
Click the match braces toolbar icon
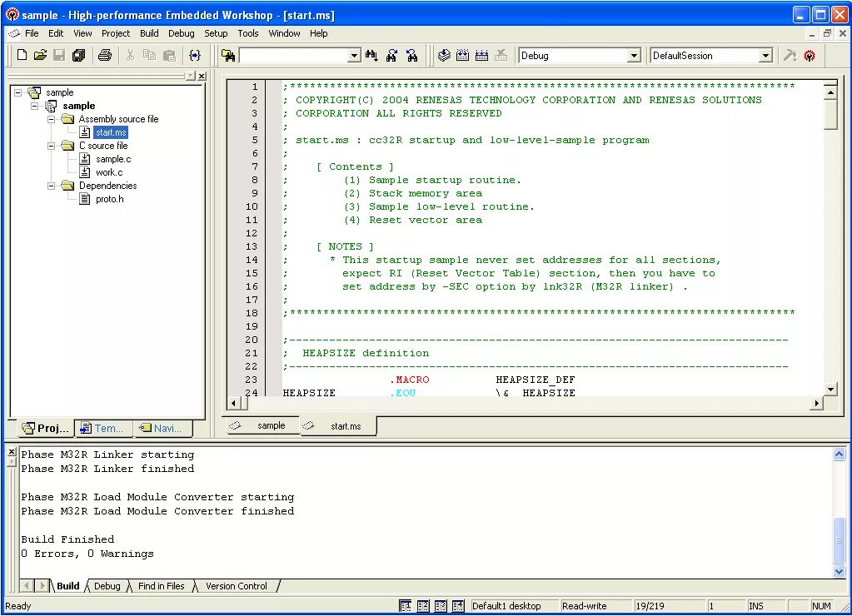[x=195, y=55]
